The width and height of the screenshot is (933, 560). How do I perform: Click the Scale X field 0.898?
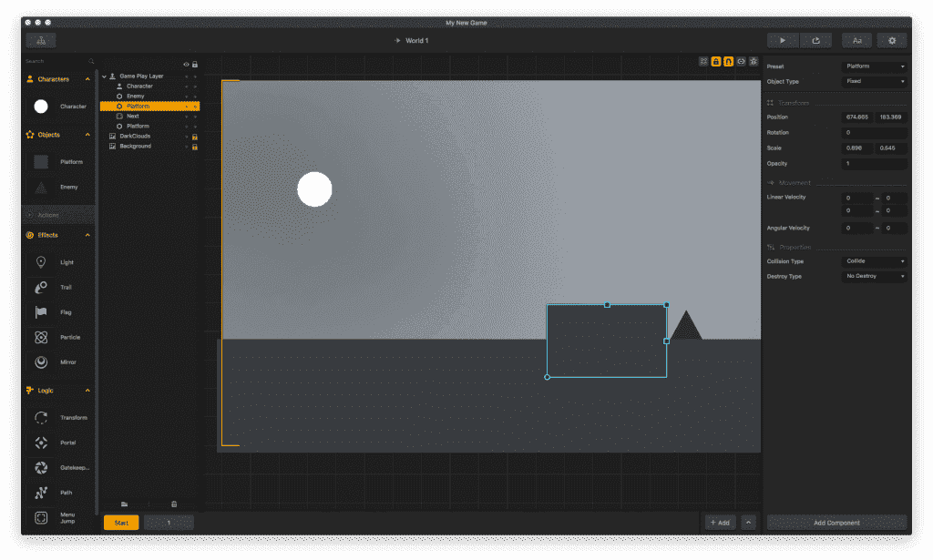click(x=857, y=148)
